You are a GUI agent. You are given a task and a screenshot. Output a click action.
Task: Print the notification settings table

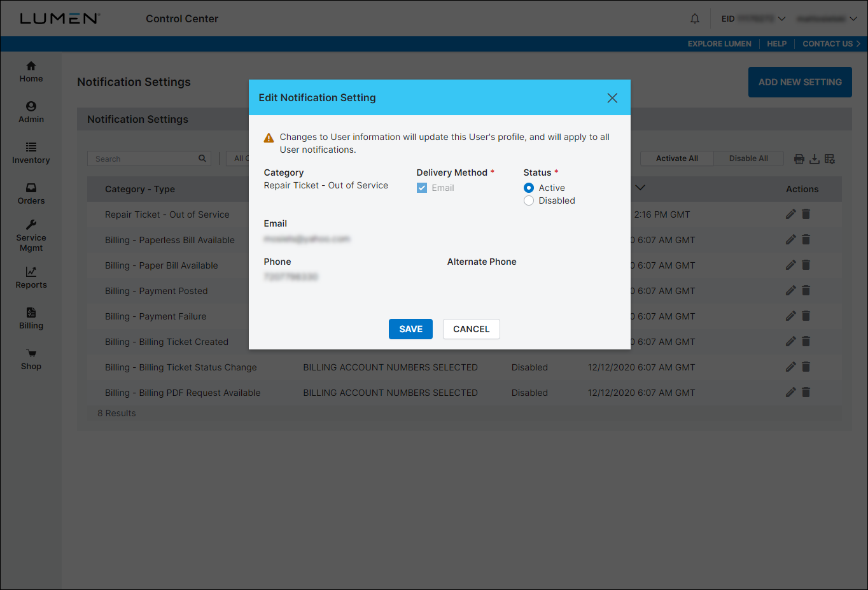click(799, 159)
